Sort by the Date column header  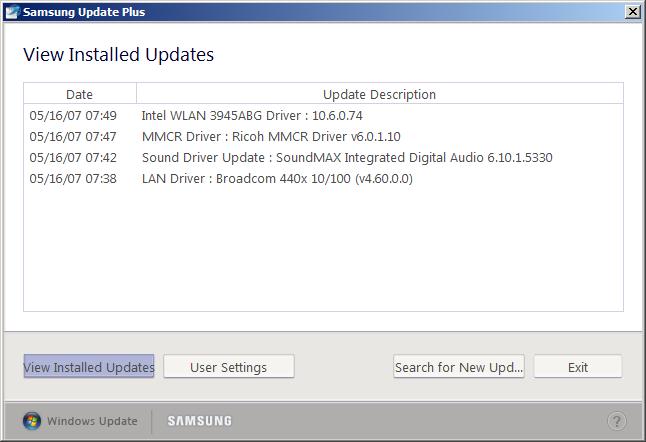pyautogui.click(x=80, y=94)
